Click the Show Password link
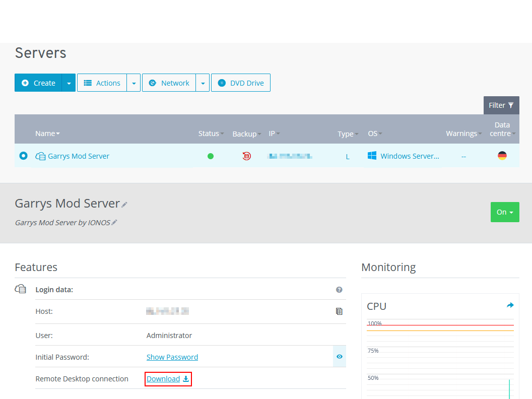532x399 pixels. (172, 357)
